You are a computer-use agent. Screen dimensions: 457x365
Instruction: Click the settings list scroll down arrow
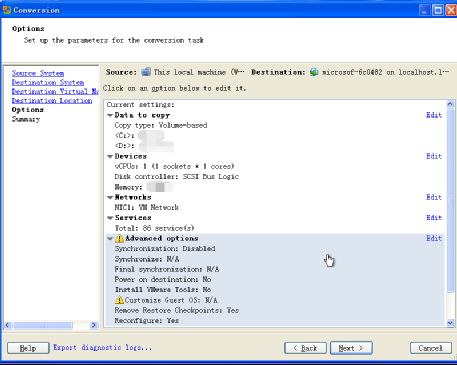[x=450, y=323]
